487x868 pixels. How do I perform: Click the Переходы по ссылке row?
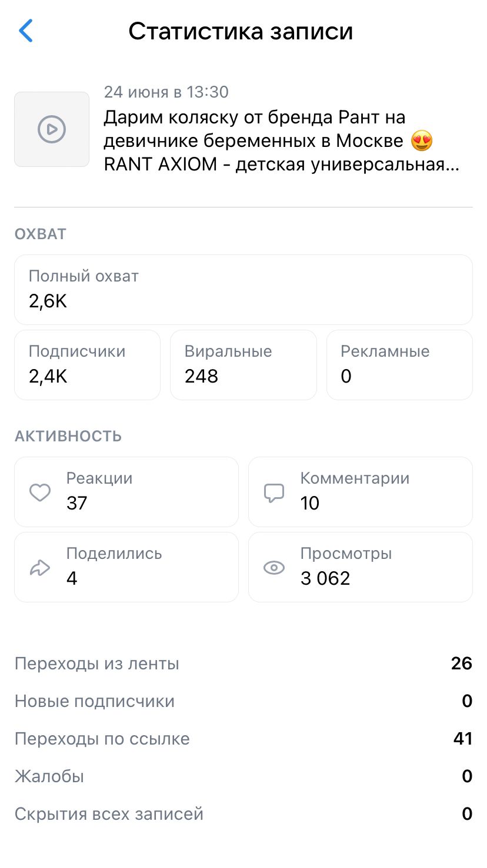tap(243, 739)
